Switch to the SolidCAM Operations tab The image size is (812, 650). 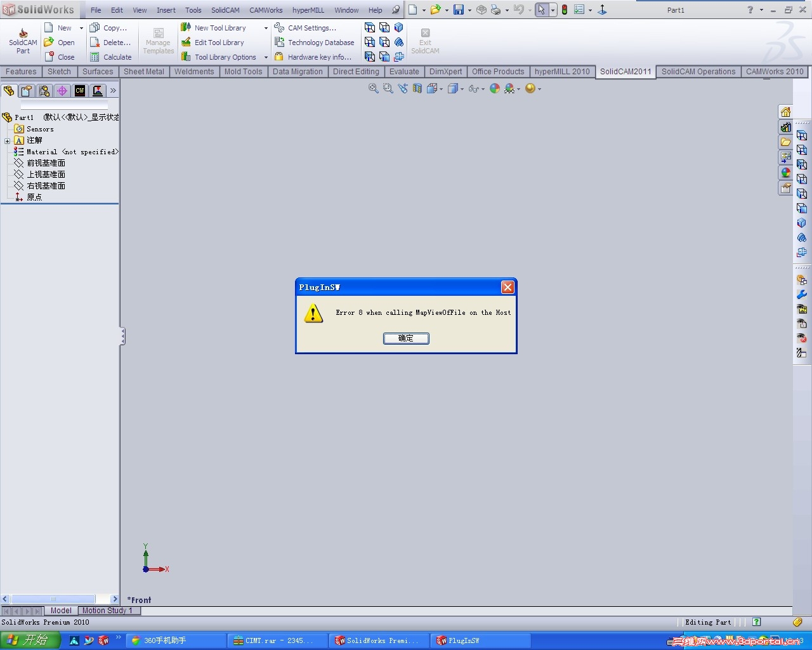698,72
